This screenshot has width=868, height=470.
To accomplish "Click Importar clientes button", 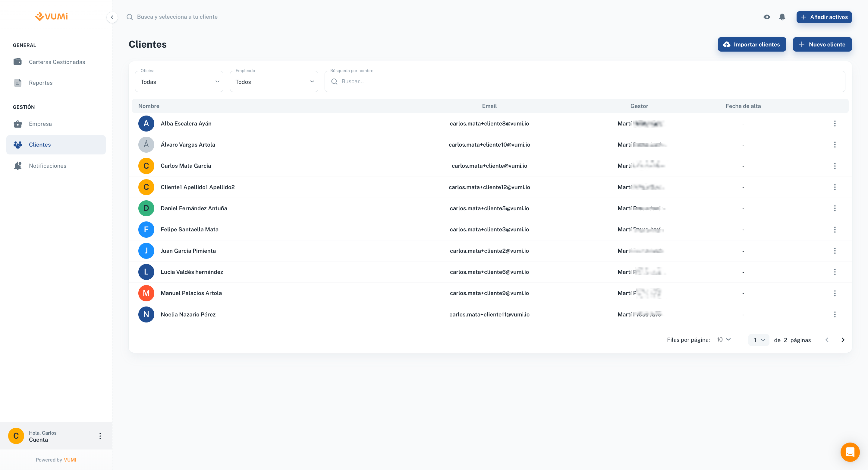I will click(x=752, y=45).
